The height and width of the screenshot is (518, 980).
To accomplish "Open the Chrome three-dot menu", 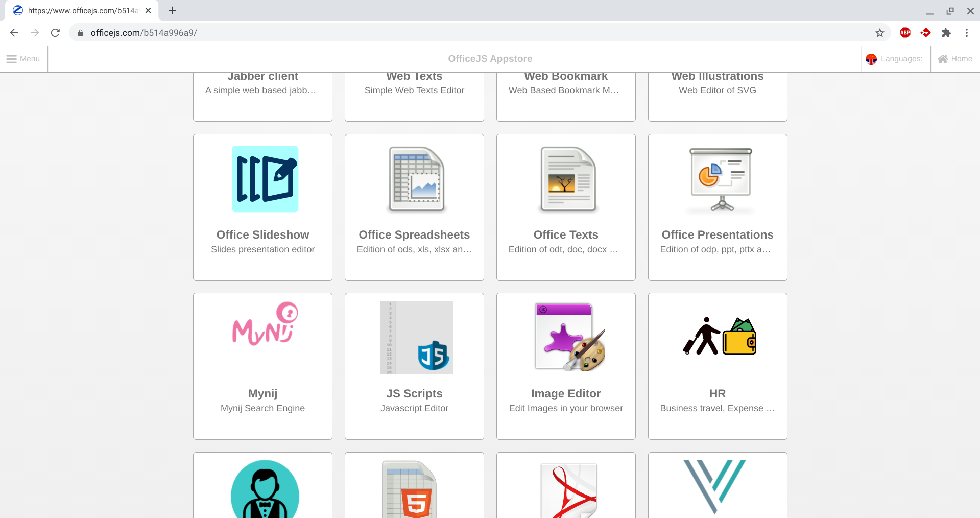I will pyautogui.click(x=967, y=33).
